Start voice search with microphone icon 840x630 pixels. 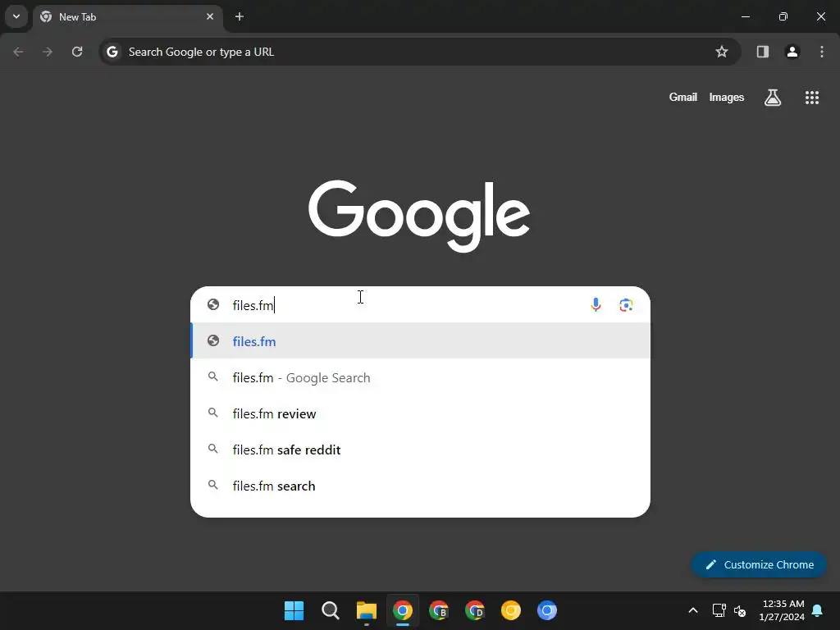596,305
